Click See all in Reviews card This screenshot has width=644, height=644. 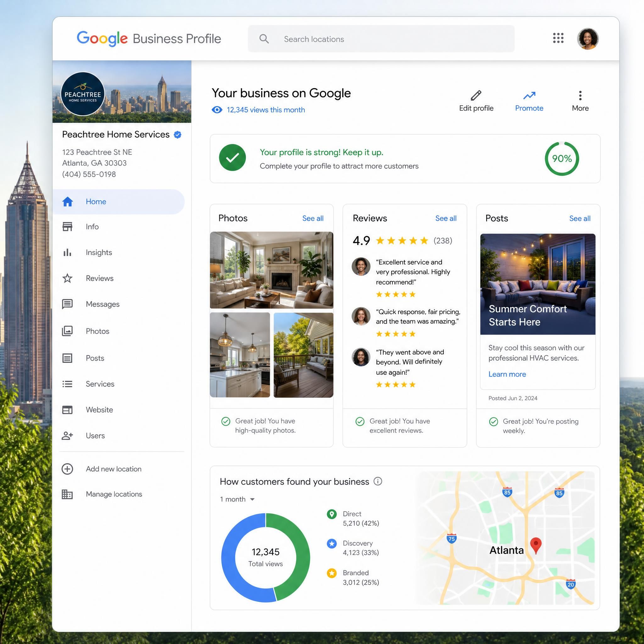point(446,218)
